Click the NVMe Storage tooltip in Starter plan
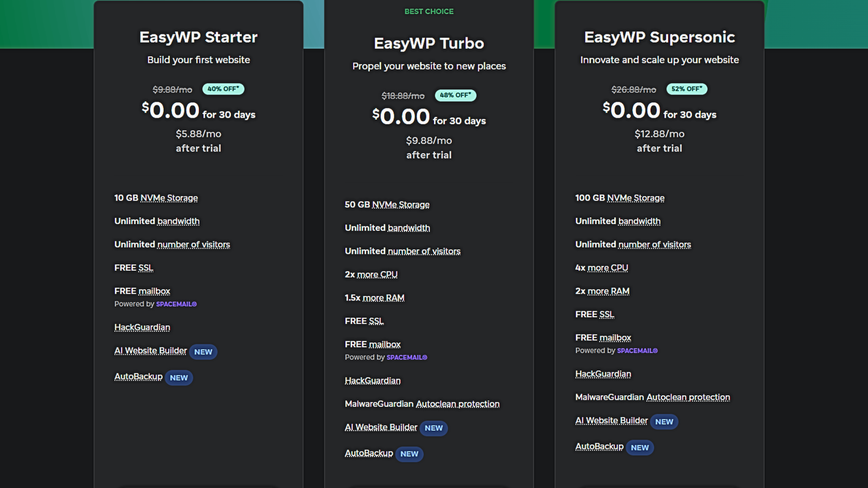Image resolution: width=868 pixels, height=488 pixels. [x=169, y=198]
